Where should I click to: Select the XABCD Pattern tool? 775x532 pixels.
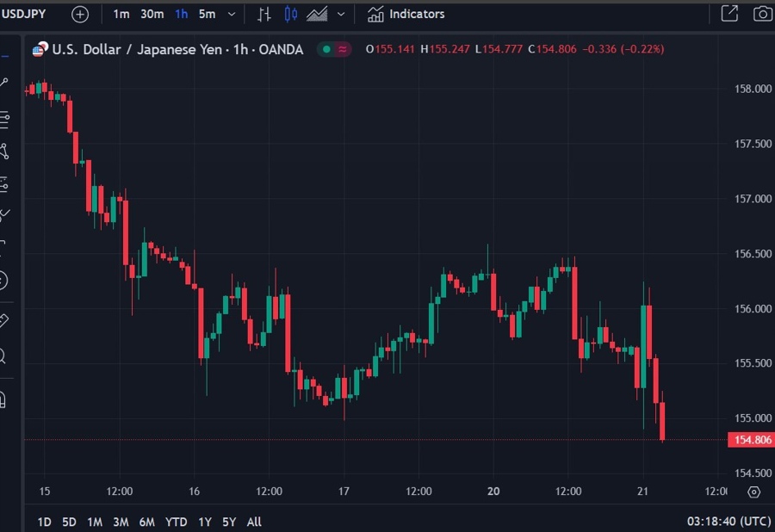tap(4, 152)
